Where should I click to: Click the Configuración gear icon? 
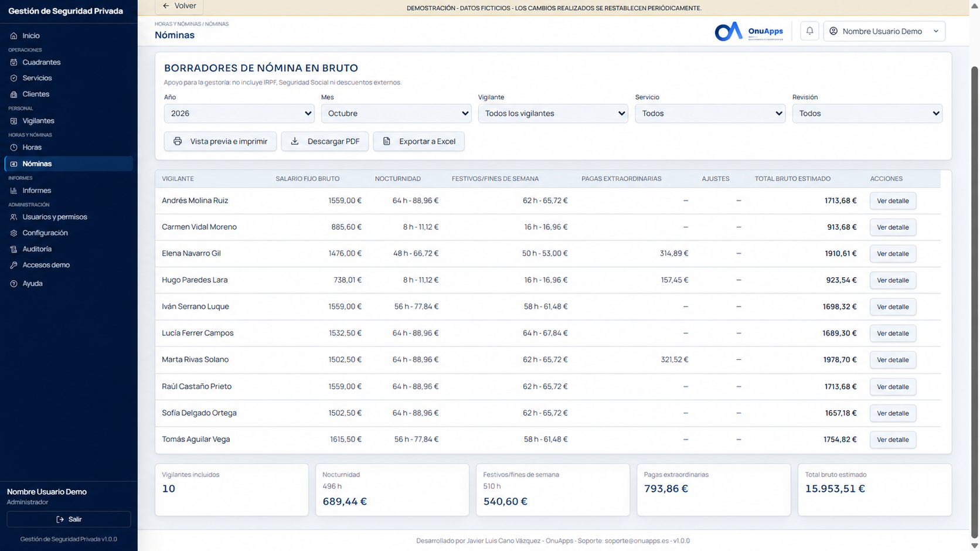pos(13,233)
